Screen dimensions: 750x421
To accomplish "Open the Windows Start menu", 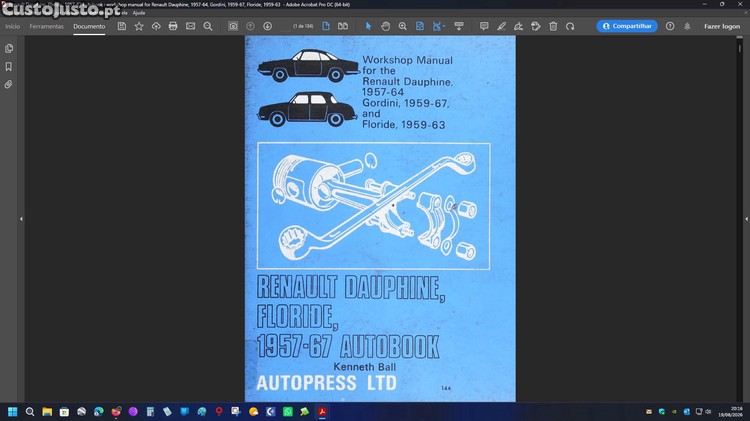I will tap(12, 411).
